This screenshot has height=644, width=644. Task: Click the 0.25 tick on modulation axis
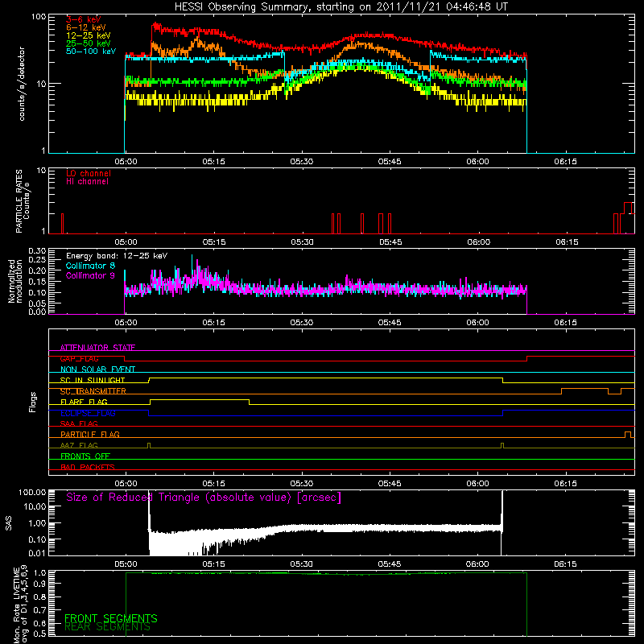click(36, 260)
